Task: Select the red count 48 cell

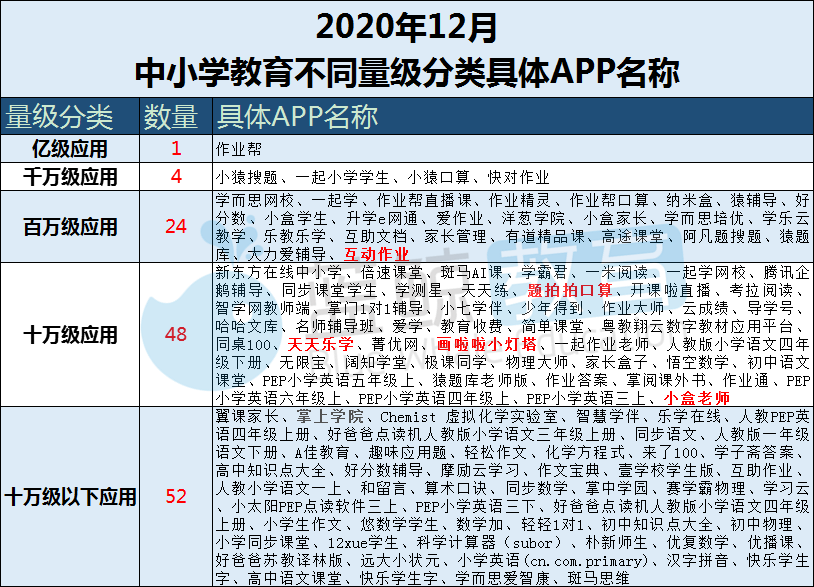Action: (176, 335)
